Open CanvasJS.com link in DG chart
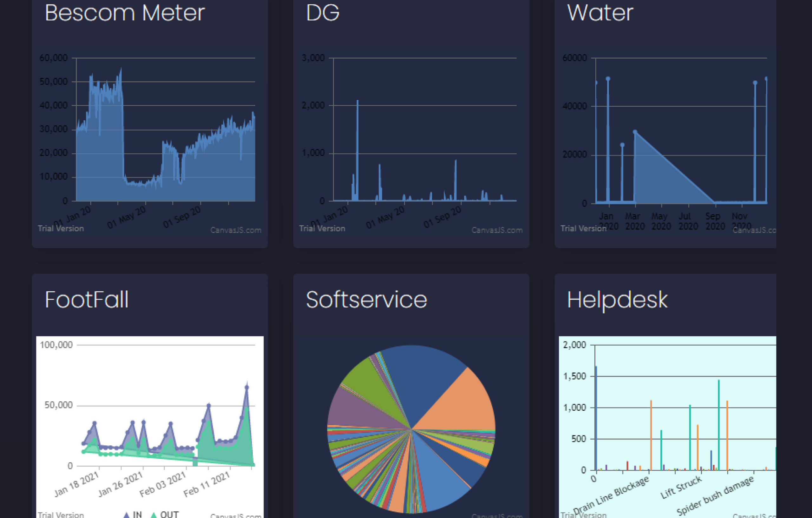This screenshot has height=518, width=812. [497, 230]
